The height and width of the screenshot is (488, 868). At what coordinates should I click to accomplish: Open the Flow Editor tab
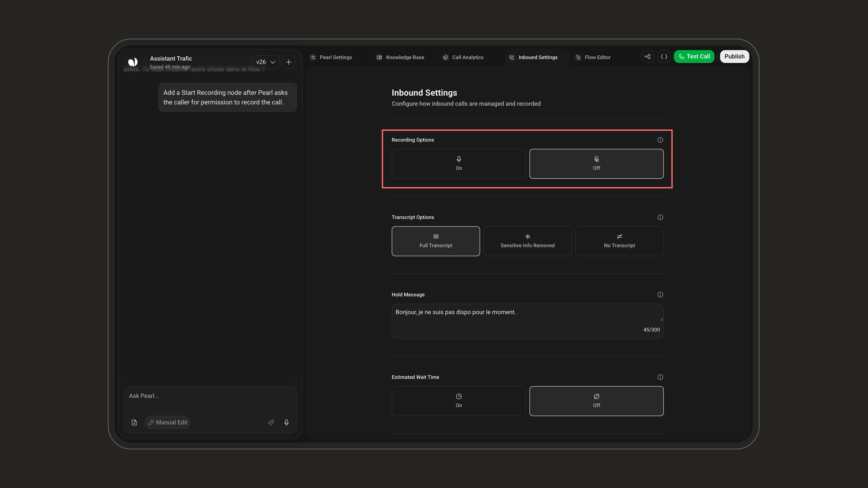point(593,57)
